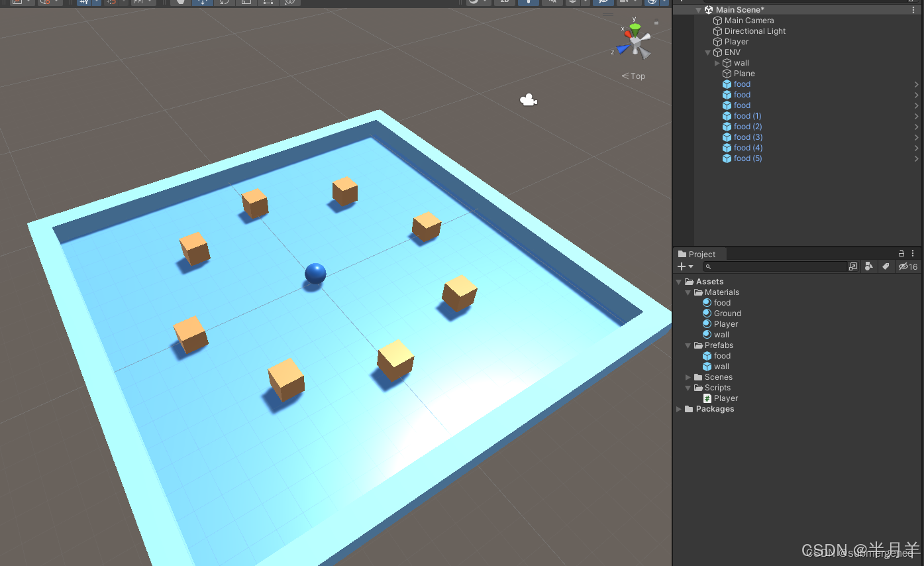
Task: Open prefab chevron for food (3)
Action: point(917,137)
